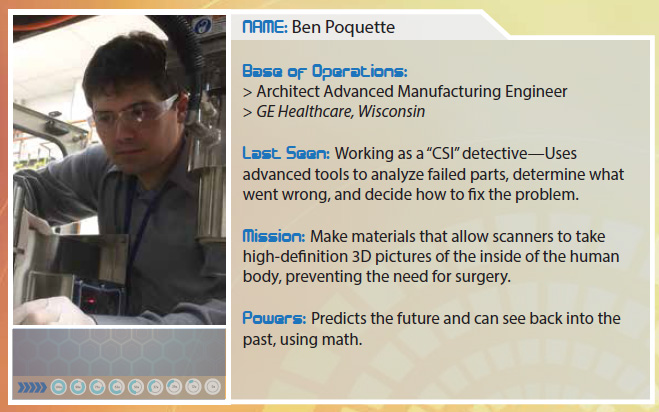
Task: Click the Last Seen heading
Action: (286, 153)
